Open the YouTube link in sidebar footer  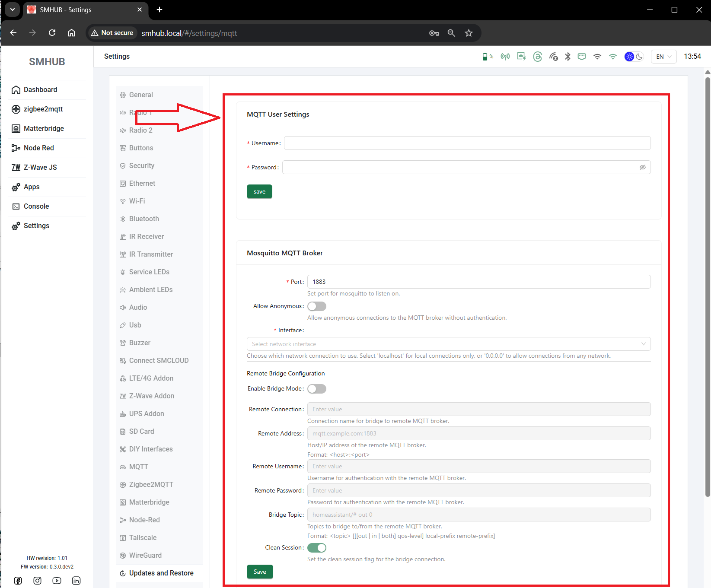click(x=57, y=580)
